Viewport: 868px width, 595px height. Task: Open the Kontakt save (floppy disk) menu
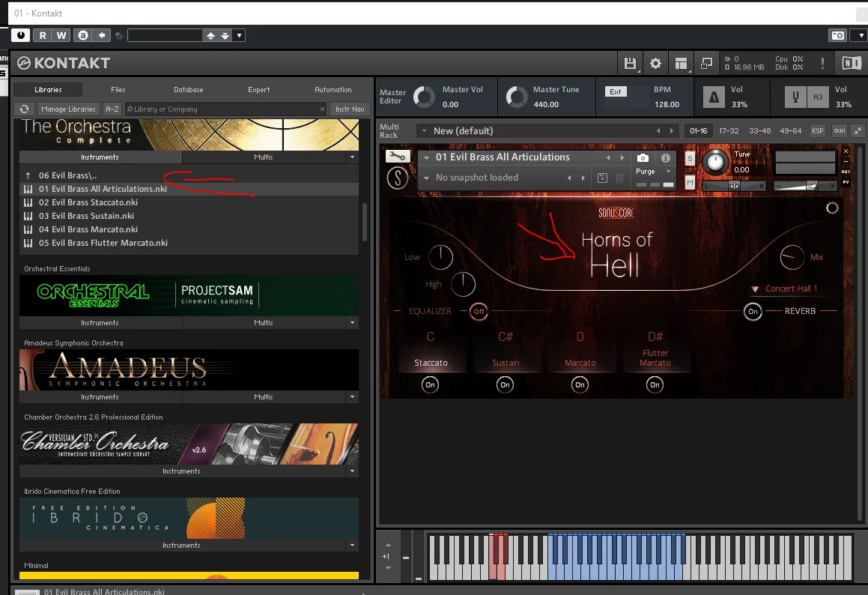[630, 63]
